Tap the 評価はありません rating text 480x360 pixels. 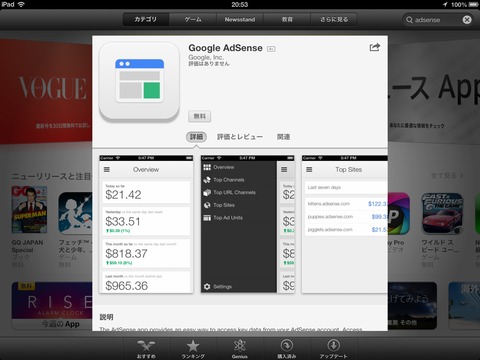click(209, 64)
